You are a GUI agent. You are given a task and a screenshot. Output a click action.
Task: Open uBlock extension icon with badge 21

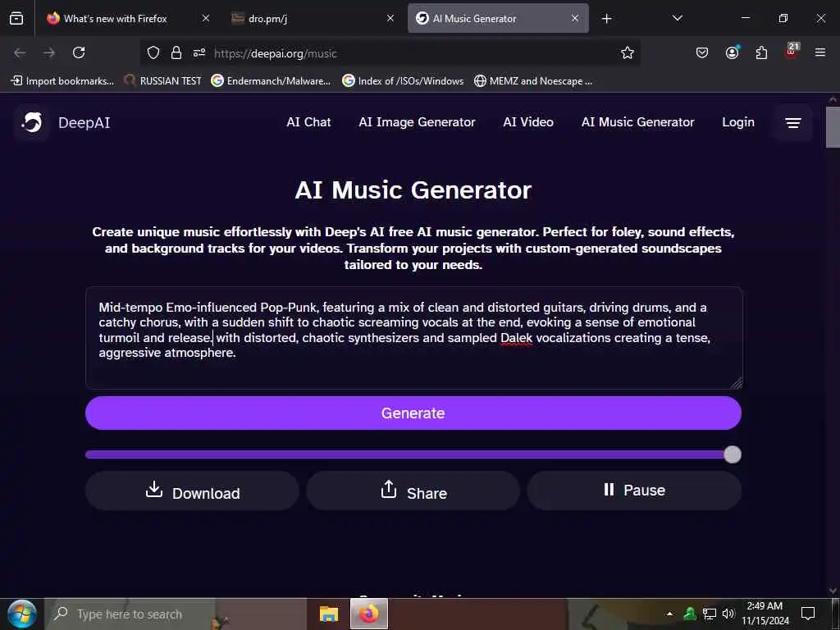pos(792,51)
